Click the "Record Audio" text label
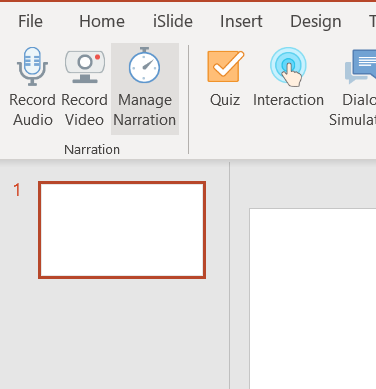The image size is (376, 389). [x=32, y=110]
